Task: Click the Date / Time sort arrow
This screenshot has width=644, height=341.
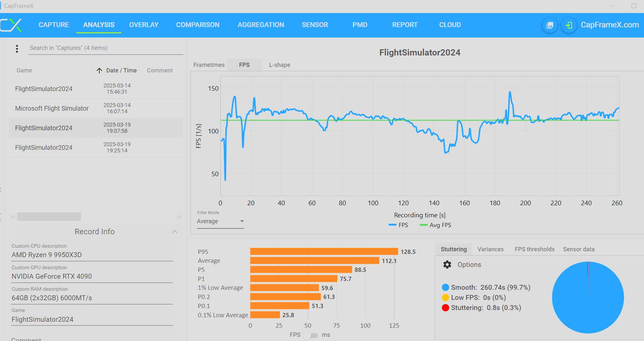Action: pos(99,70)
